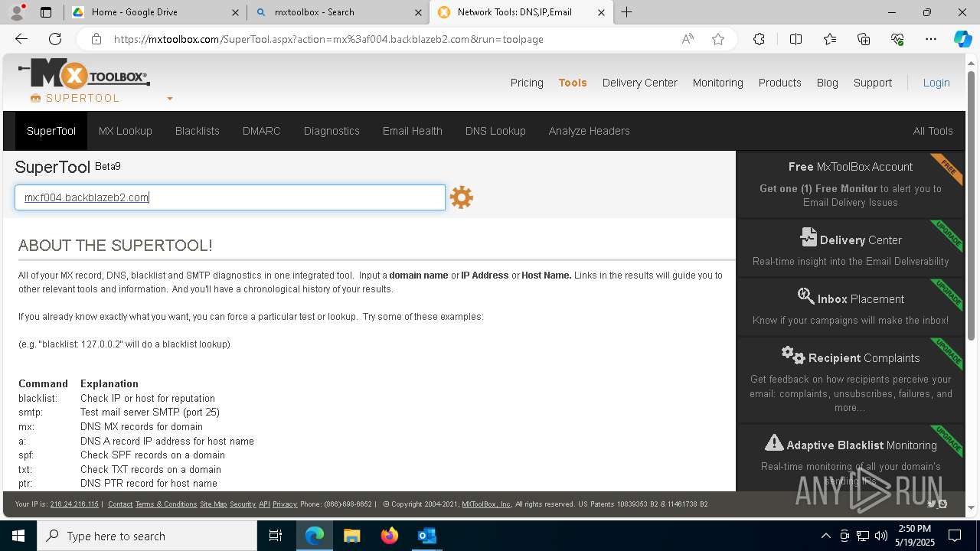The height and width of the screenshot is (551, 980).
Task: Open Terms & Conditions footer link
Action: tap(166, 504)
